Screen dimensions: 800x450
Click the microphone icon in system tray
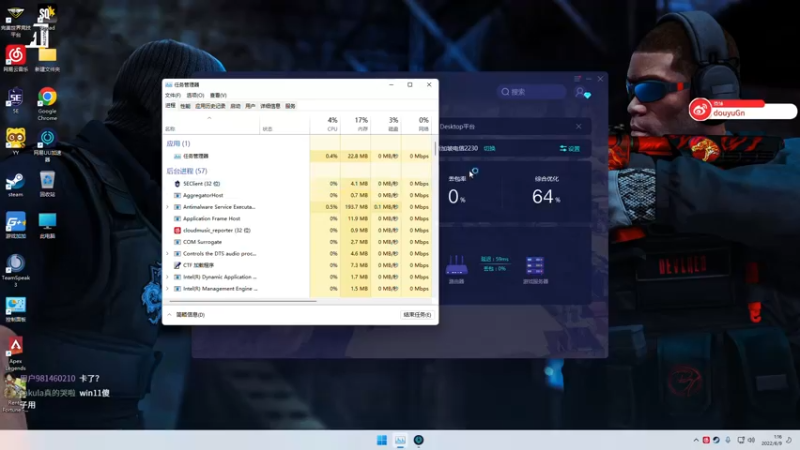(728, 440)
